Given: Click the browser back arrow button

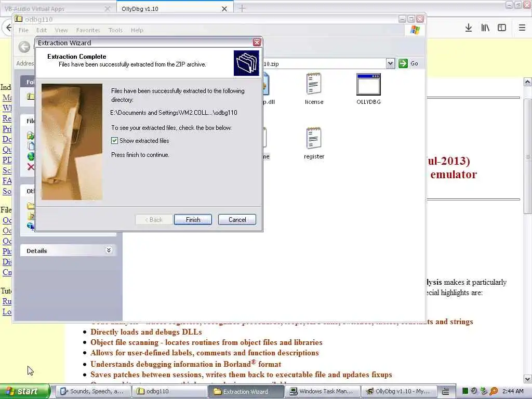Looking at the screenshot, I should pyautogui.click(x=8, y=28).
